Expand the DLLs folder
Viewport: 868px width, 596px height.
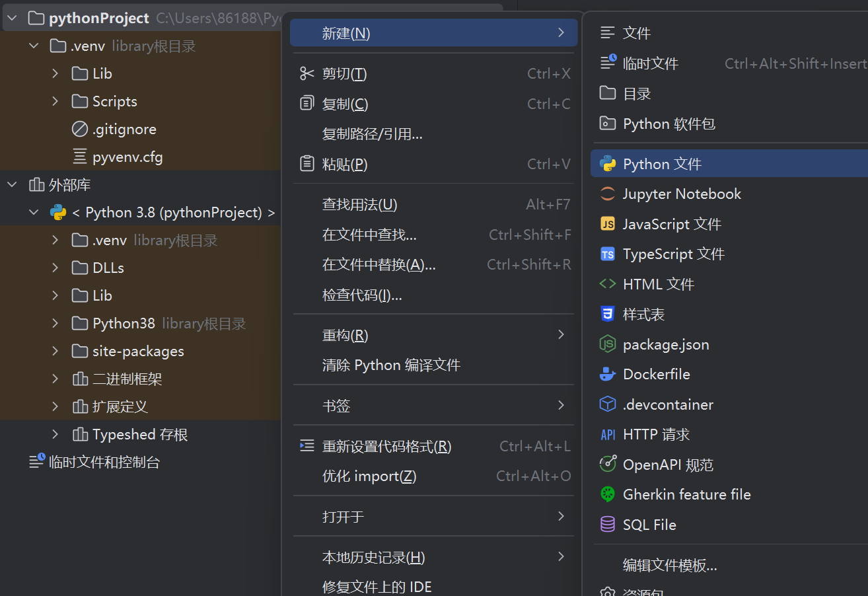55,268
